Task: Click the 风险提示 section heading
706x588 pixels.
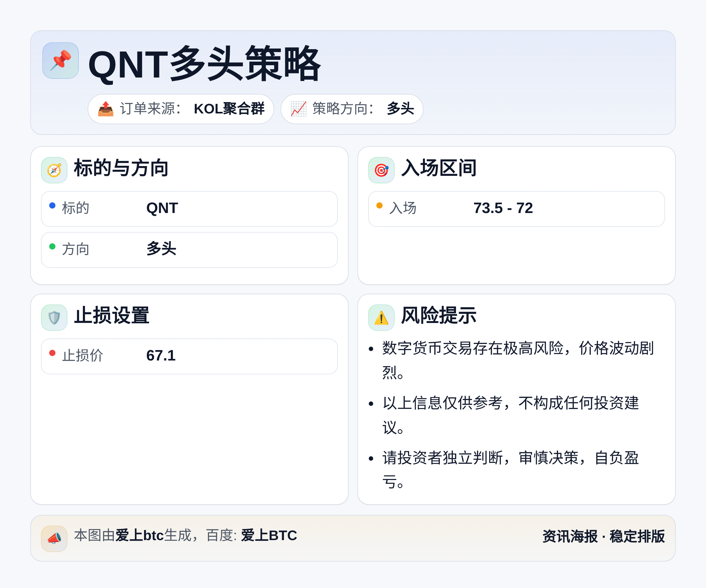Action: click(x=439, y=315)
